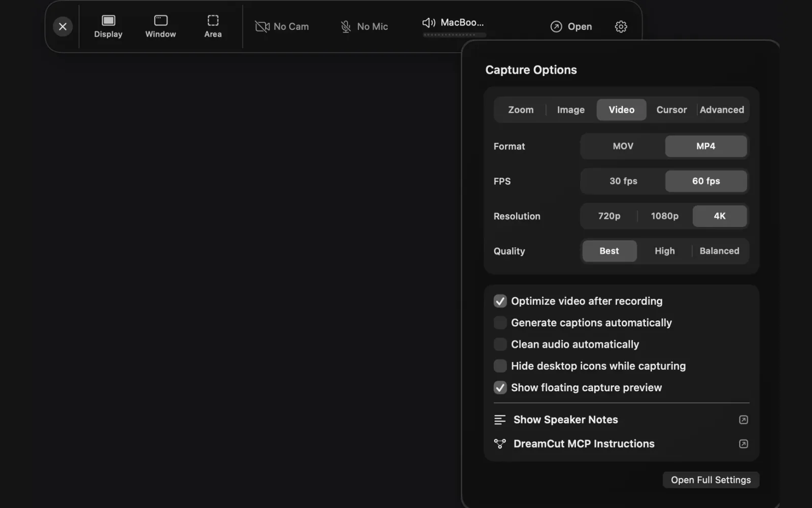Viewport: 812px width, 508px height.
Task: Click the audio level meter under MacBoo...
Action: [454, 35]
